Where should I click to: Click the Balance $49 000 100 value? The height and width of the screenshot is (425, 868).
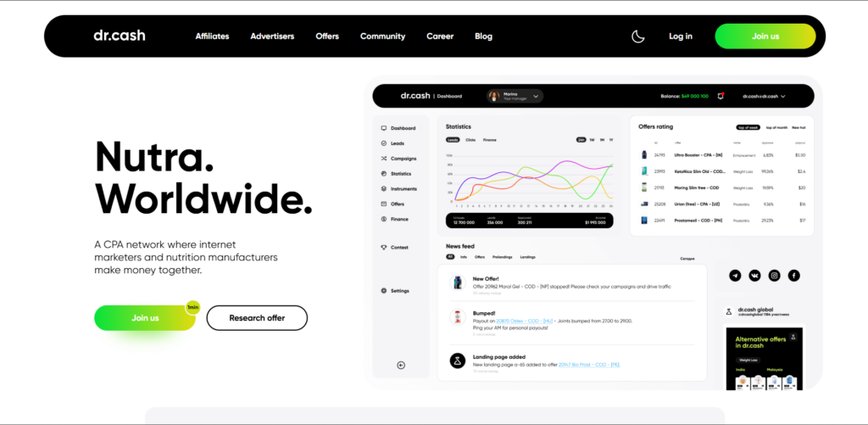click(695, 97)
